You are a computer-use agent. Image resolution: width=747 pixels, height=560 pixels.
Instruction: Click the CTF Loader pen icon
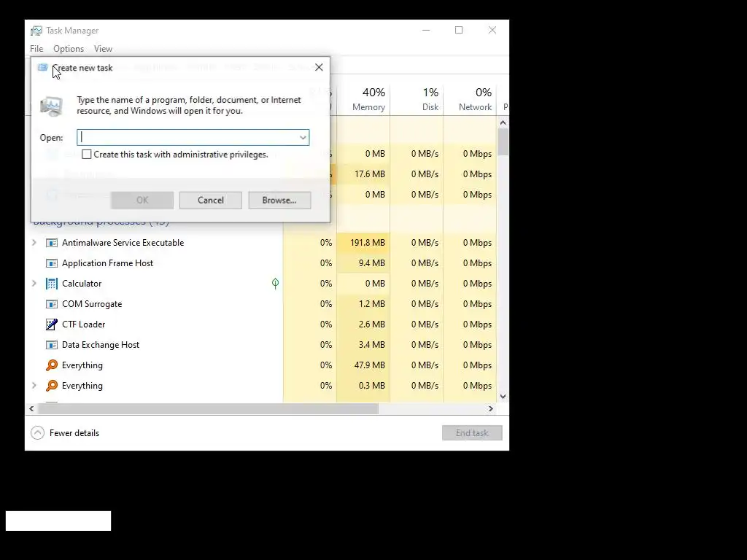52,324
